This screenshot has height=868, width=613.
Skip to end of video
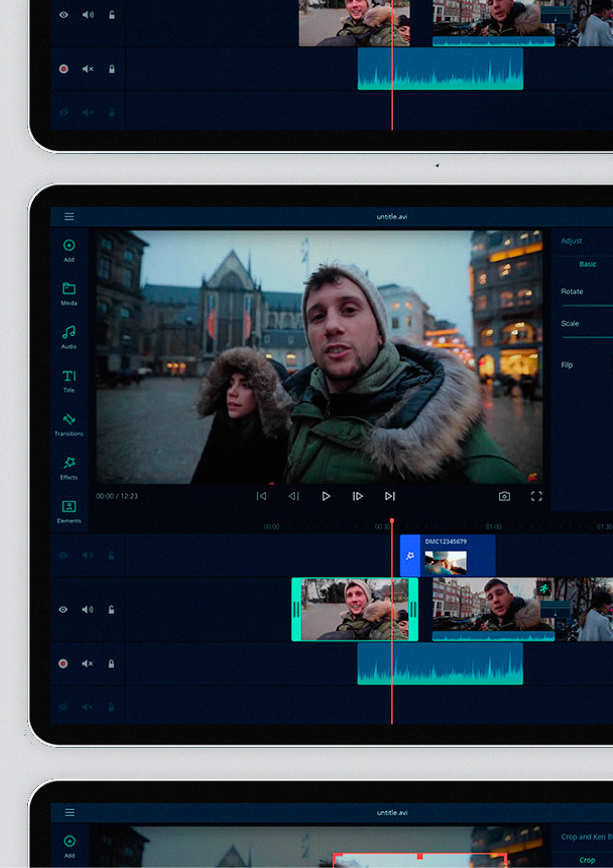(390, 496)
